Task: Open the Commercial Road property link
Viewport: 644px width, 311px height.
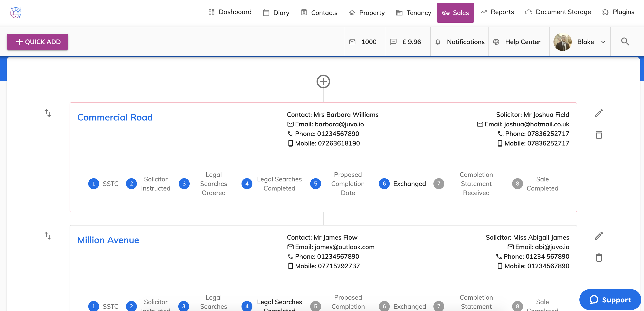Action: pos(115,117)
